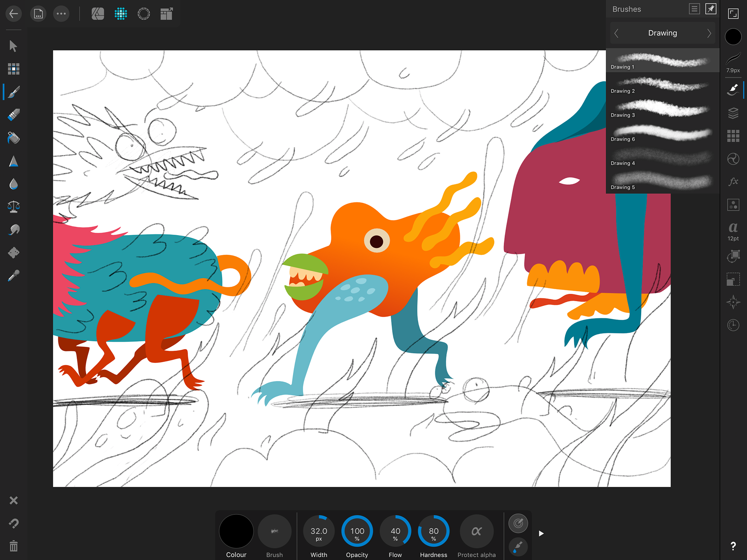Go to previous brush category
The width and height of the screenshot is (747, 560).
[616, 33]
